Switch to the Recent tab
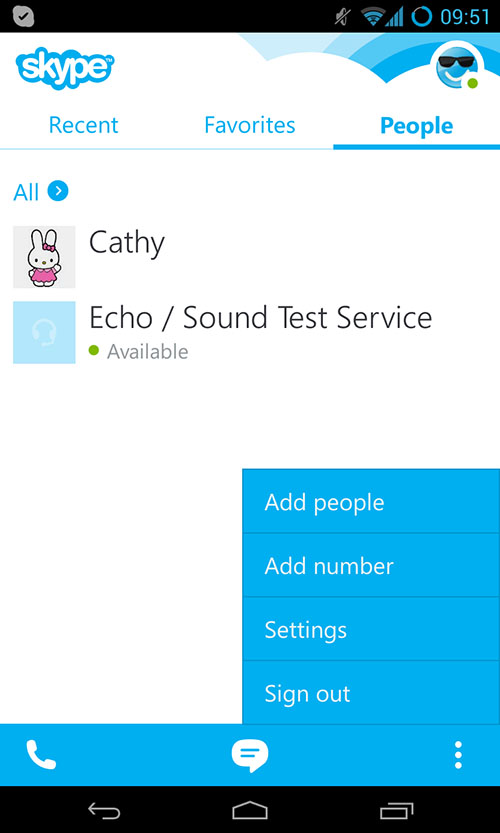 (x=83, y=126)
